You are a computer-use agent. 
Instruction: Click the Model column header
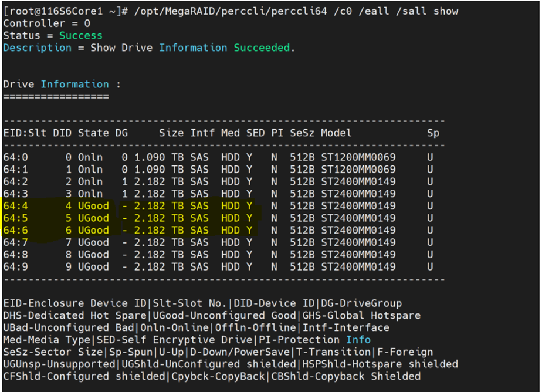pos(336,133)
